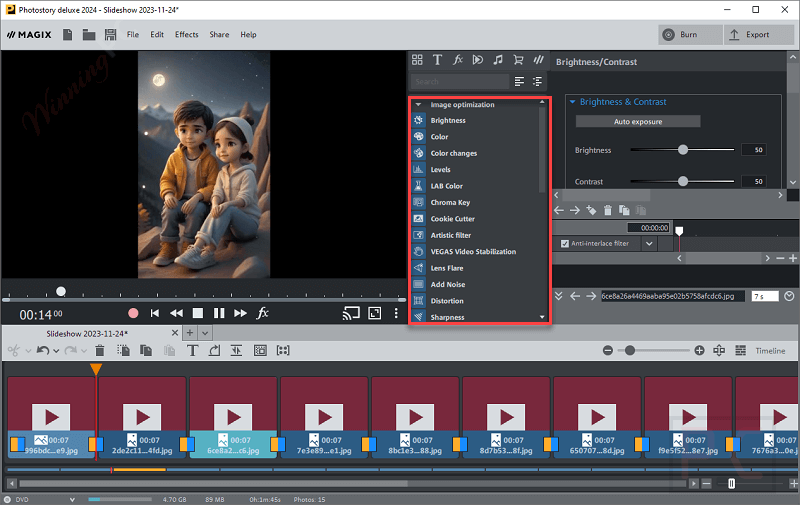Open the fx Effects tab in the media pool

[458, 60]
